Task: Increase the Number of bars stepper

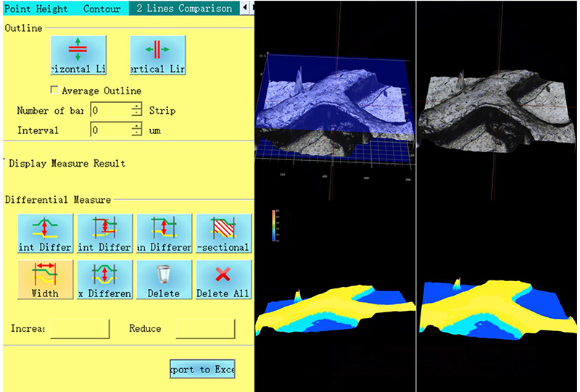Action: [137, 107]
